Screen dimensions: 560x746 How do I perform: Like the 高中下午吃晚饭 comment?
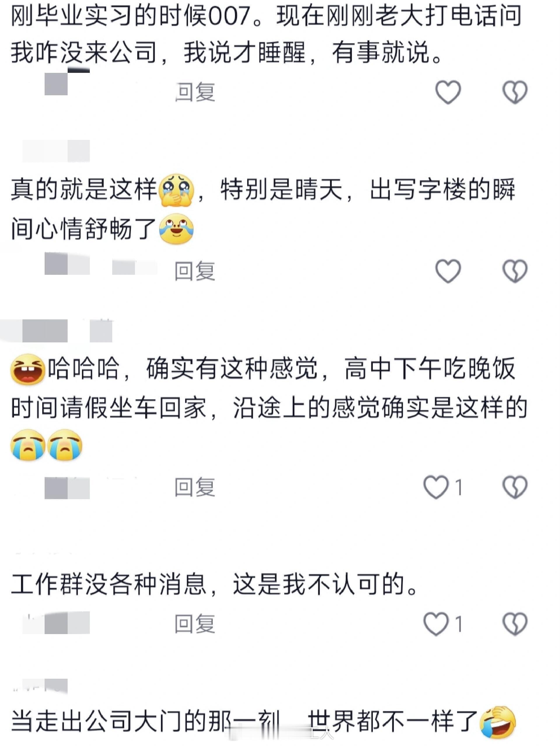[x=443, y=487]
